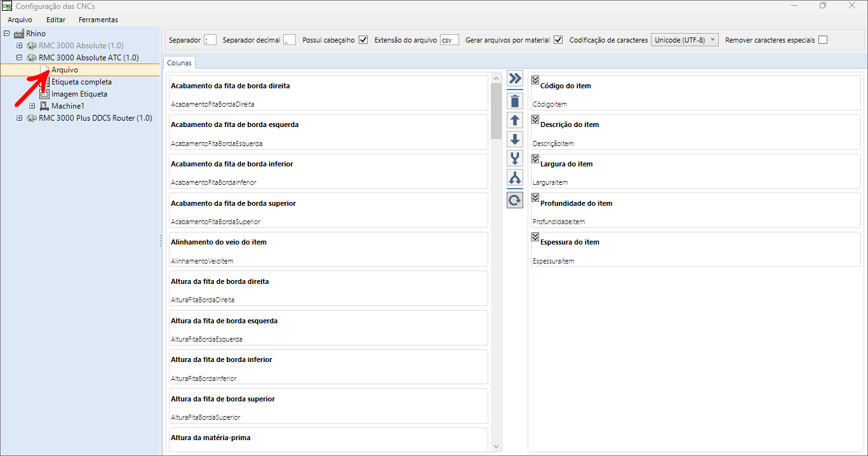Screen dimensions: 868x456
Task: Open the Ferramentas menu
Action: [98, 20]
